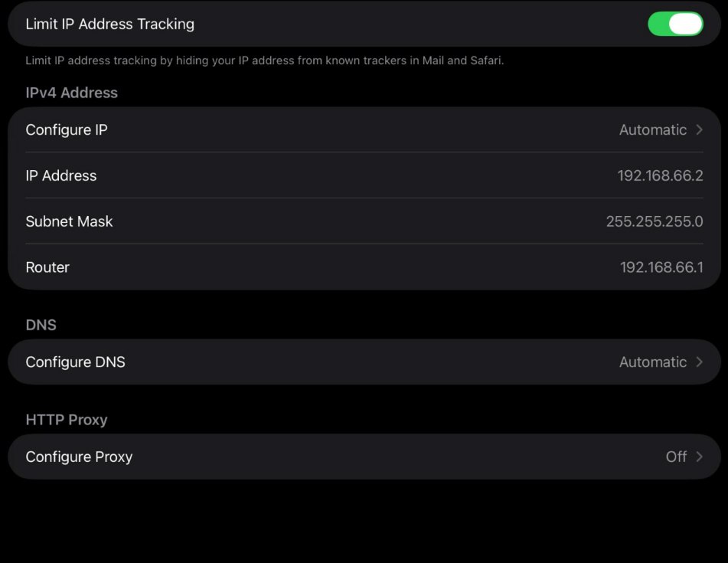The width and height of the screenshot is (728, 563).
Task: Click the Subnet Mask row label
Action: pyautogui.click(x=69, y=221)
